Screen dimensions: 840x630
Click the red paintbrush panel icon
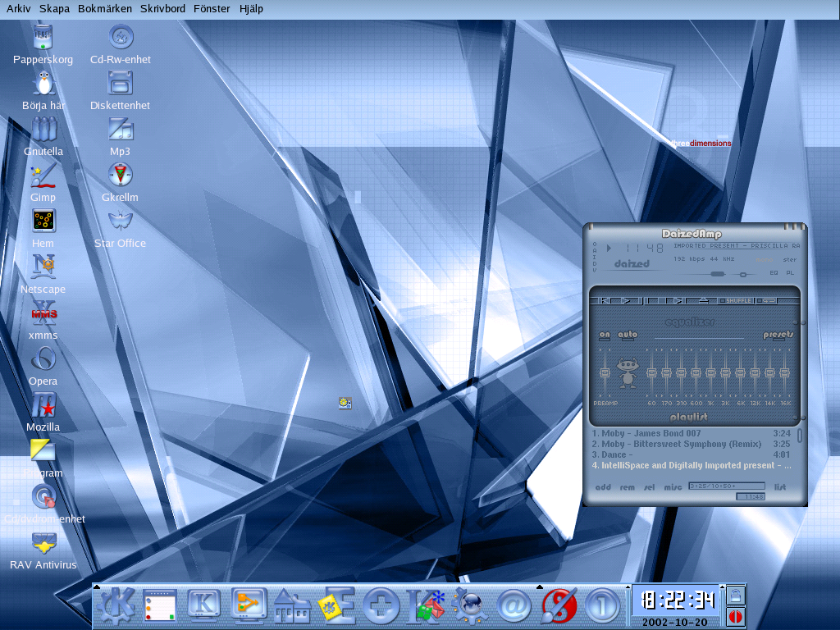coord(558,606)
